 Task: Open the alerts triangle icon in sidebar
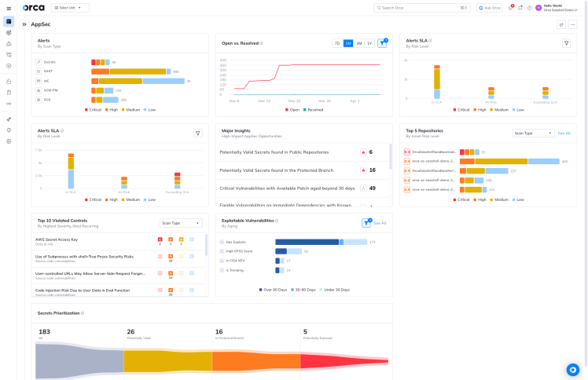point(9,43)
